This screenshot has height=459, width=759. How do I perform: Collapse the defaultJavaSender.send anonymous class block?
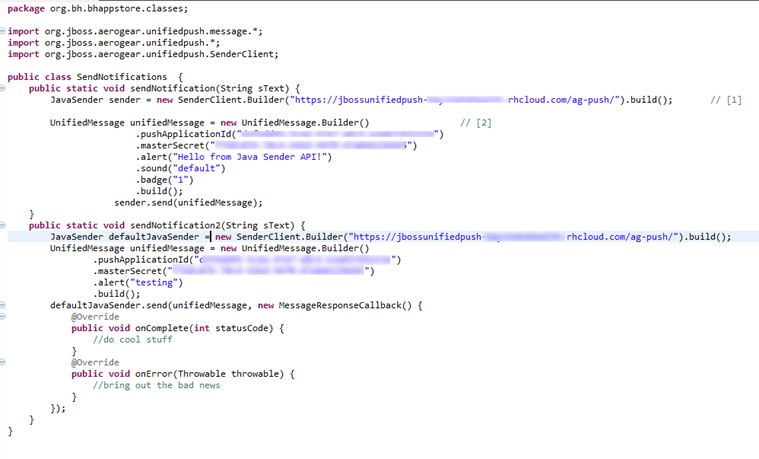[3, 305]
